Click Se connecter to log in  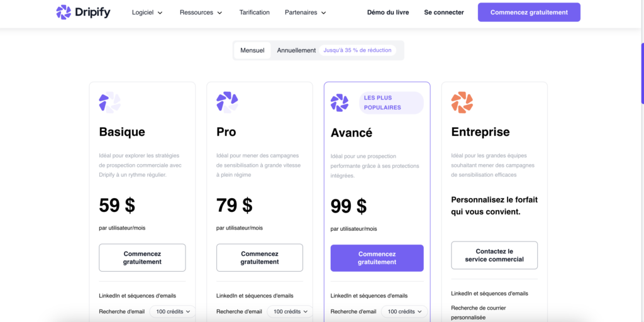[x=444, y=13]
